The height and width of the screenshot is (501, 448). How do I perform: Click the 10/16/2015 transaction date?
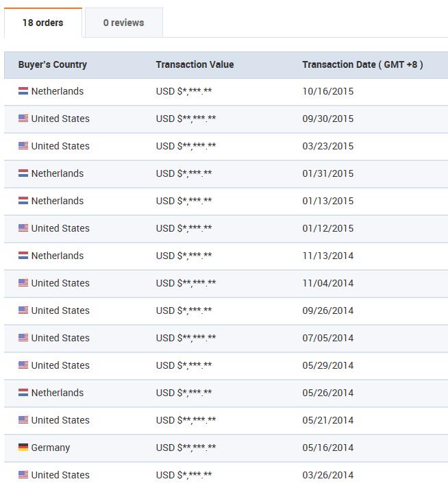point(328,91)
